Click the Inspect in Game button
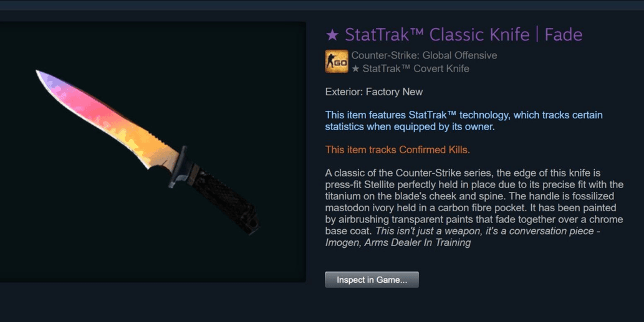 pyautogui.click(x=372, y=280)
